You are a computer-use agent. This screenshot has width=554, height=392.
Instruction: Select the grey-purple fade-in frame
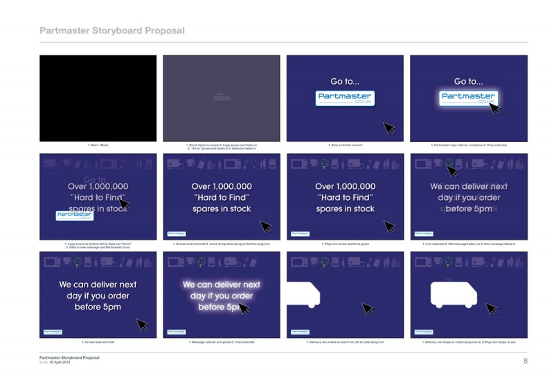(222, 98)
